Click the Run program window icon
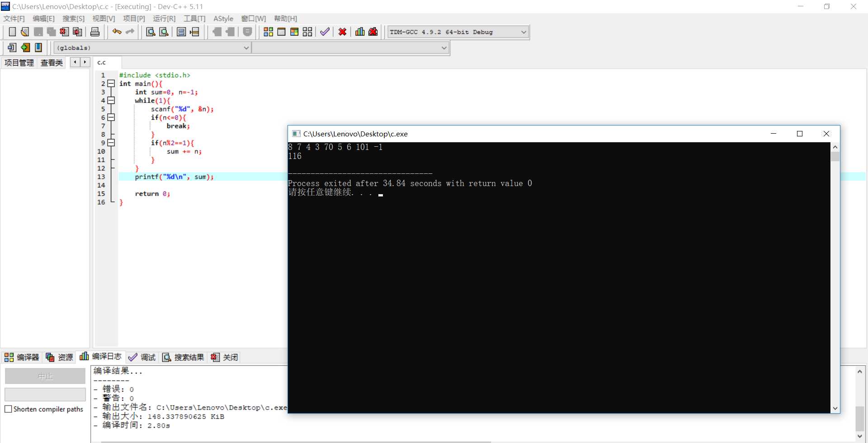868x443 pixels. coord(281,32)
